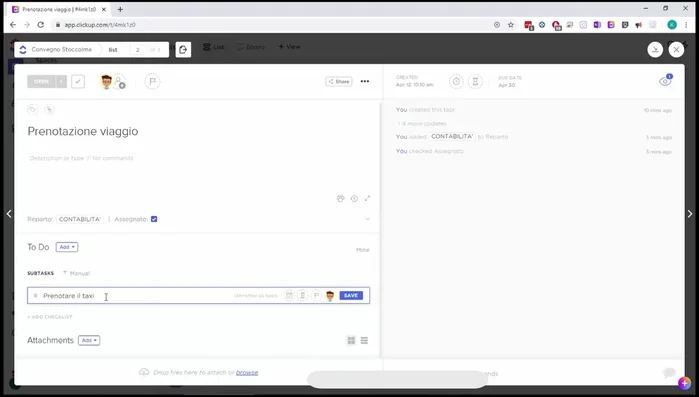The image size is (699, 397).
Task: Set subtask time estimate hourglass icon
Action: click(303, 295)
